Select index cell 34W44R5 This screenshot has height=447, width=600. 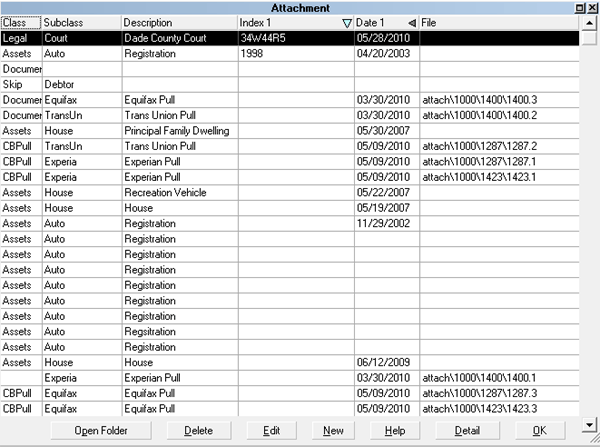296,38
